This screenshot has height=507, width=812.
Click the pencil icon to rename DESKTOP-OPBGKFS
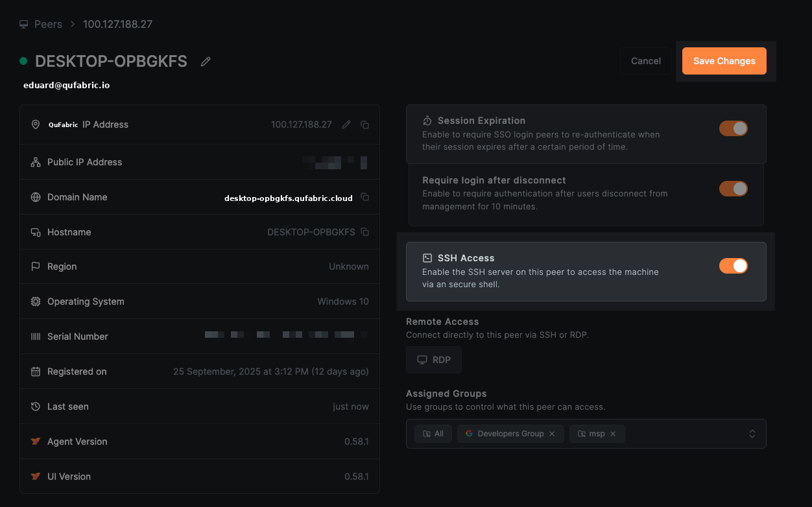pyautogui.click(x=205, y=61)
